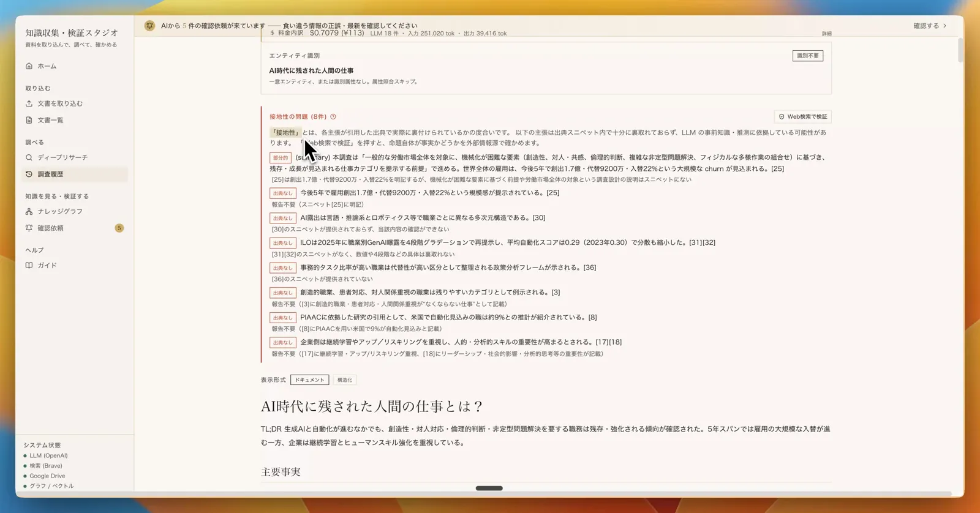The image size is (980, 513).
Task: Click 出典なし tag beside PIAACに依拠 claim
Action: coord(283,318)
